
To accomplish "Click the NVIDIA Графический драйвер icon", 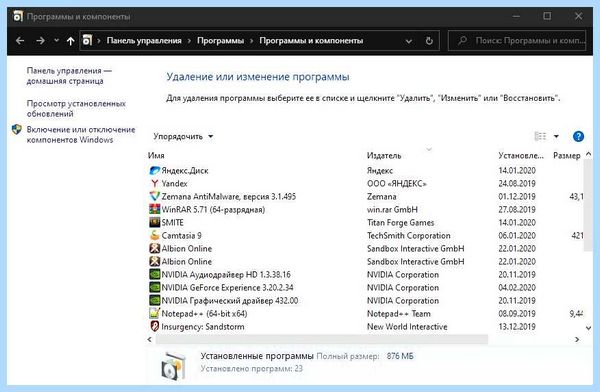I will [155, 301].
